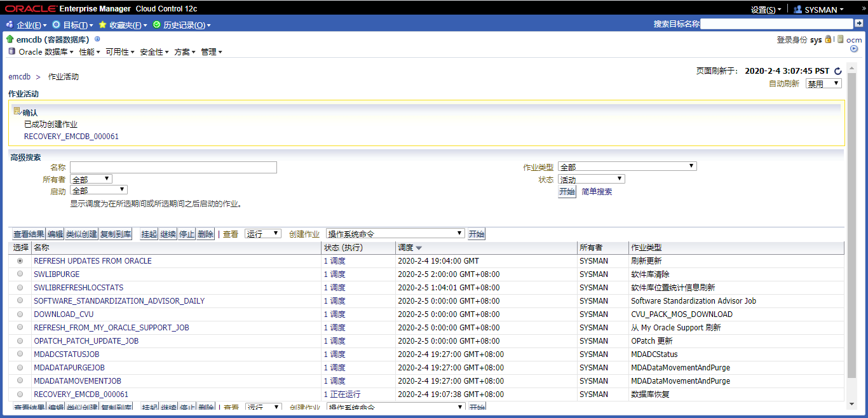
Task: Expand the 创建作业 type dropdown
Action: click(395, 234)
